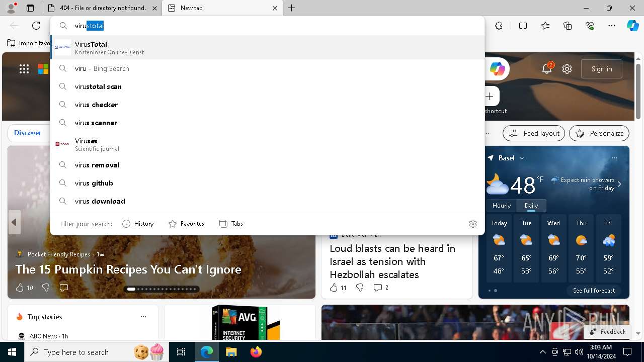Open the Discover feed tab
Image resolution: width=644 pixels, height=362 pixels.
coord(28,133)
